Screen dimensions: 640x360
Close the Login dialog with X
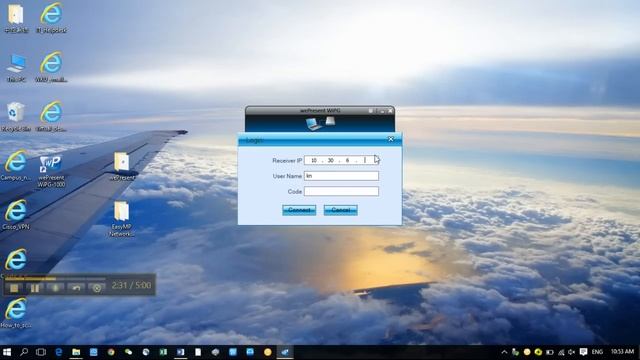[x=391, y=139]
